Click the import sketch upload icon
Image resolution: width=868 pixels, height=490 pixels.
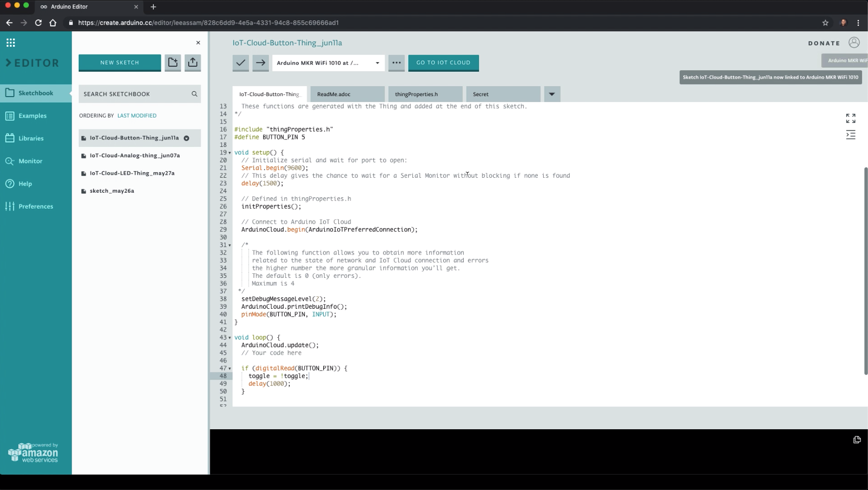[x=193, y=63]
